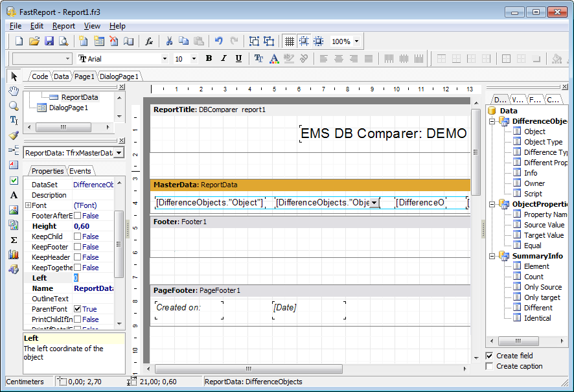The width and height of the screenshot is (574, 392).
Task: Open the Edit menu
Action: (37, 26)
